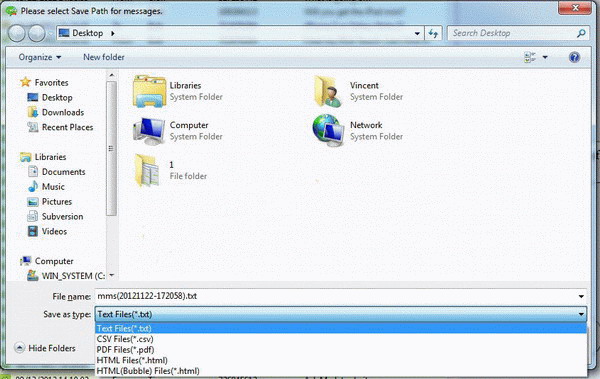Click the Pictures label under Libraries

click(57, 202)
